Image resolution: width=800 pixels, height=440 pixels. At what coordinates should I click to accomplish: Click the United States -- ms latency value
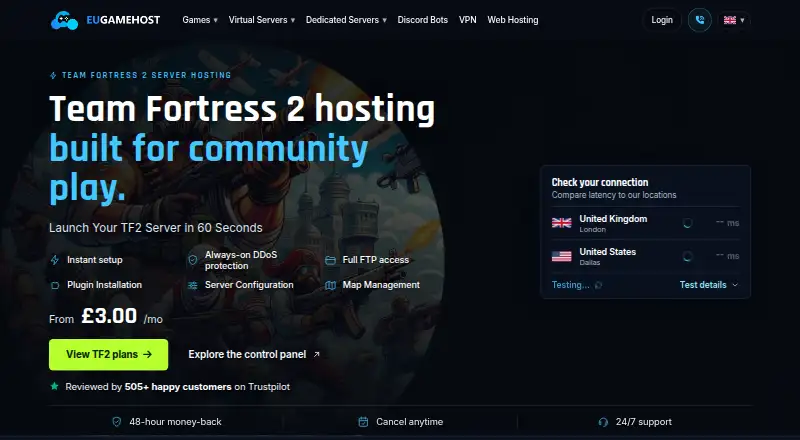click(728, 256)
